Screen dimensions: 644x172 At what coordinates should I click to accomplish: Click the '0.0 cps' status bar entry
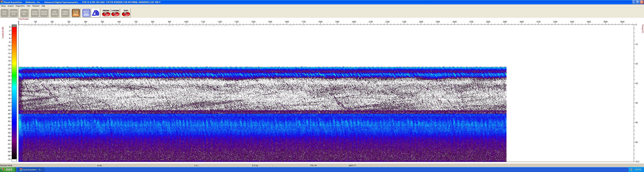[255, 165]
